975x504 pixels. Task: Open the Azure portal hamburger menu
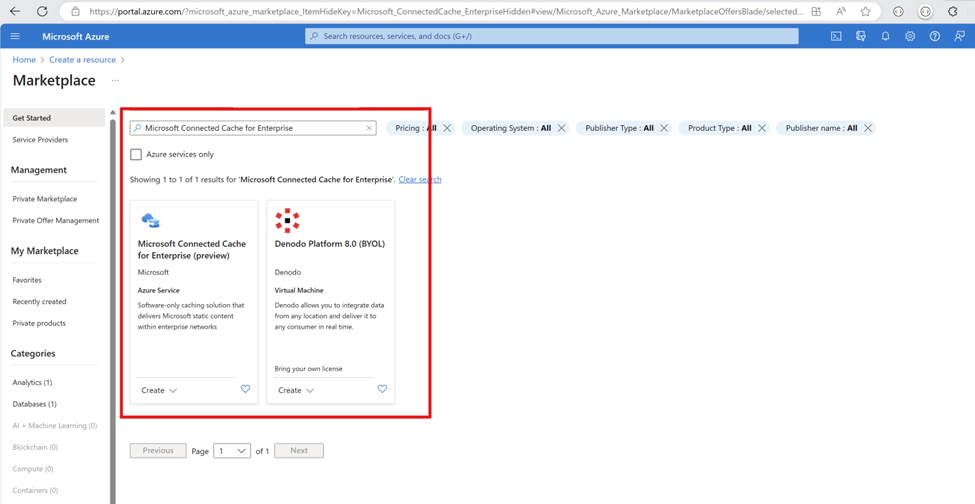[x=15, y=36]
